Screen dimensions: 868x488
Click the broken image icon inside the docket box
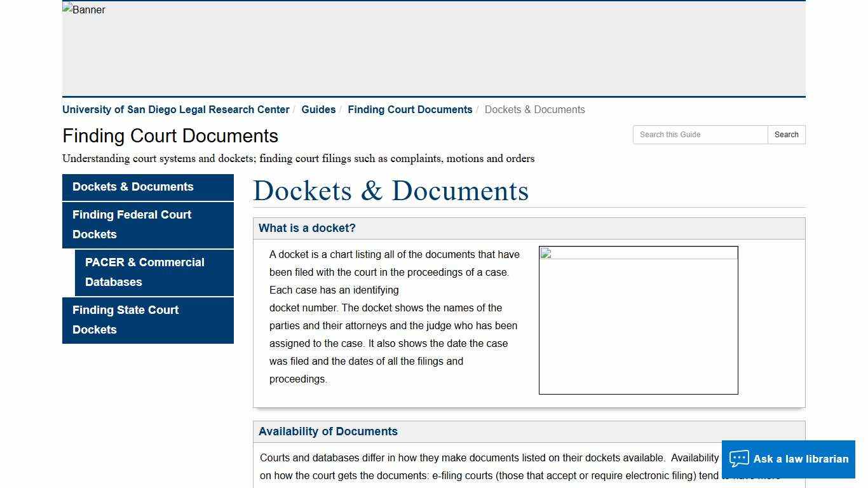pyautogui.click(x=545, y=253)
